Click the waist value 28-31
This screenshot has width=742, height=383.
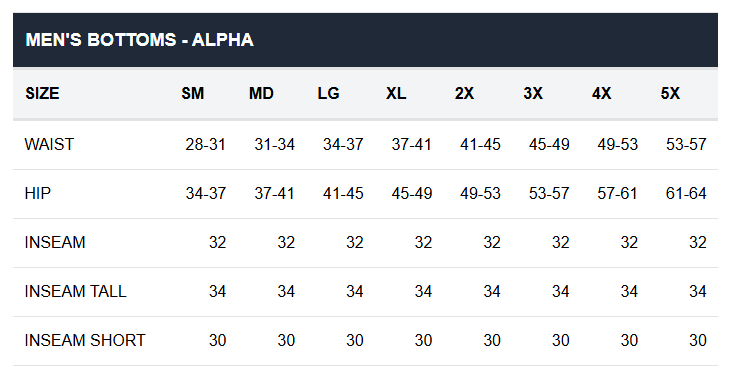(205, 144)
